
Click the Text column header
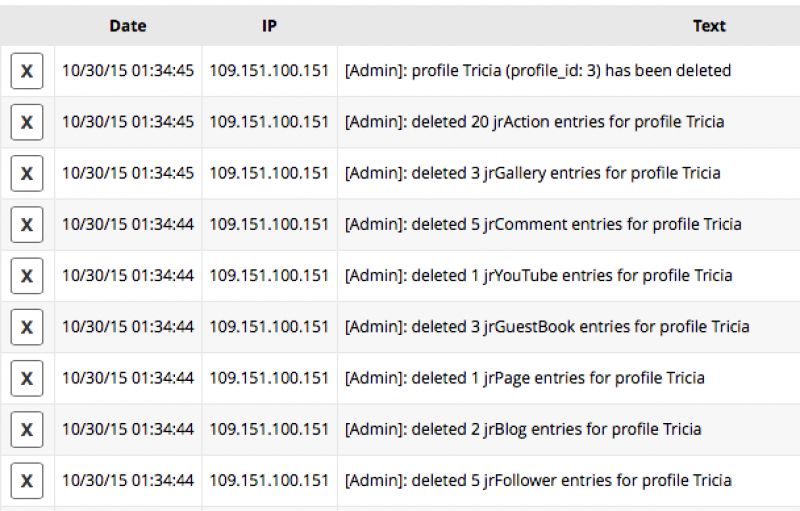(709, 26)
